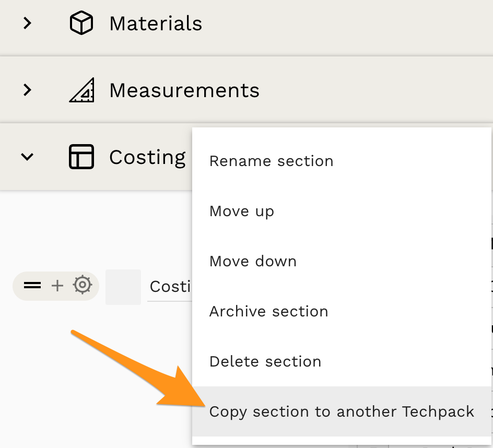Choose Move up in the context menu
This screenshot has width=493, height=448.
click(241, 211)
